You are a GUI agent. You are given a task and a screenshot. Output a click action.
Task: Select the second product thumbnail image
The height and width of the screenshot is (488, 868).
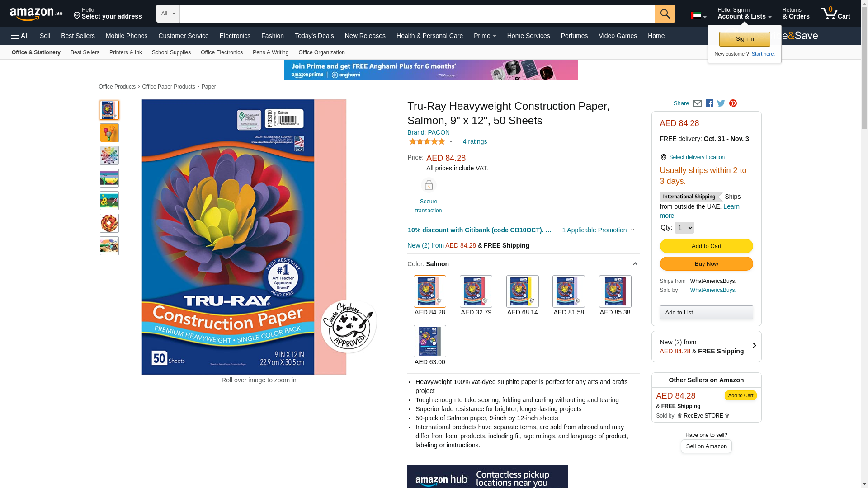[109, 133]
